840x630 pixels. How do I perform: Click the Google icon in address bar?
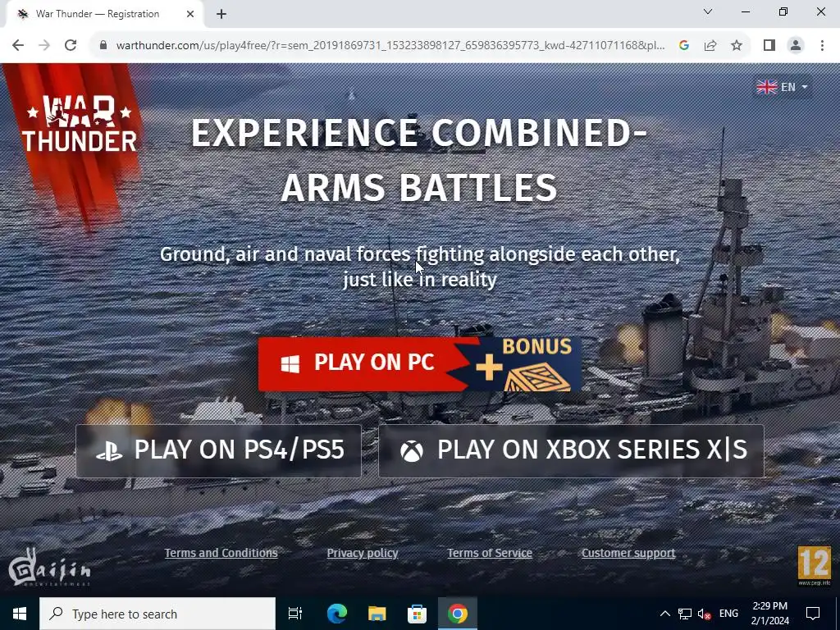(x=683, y=45)
